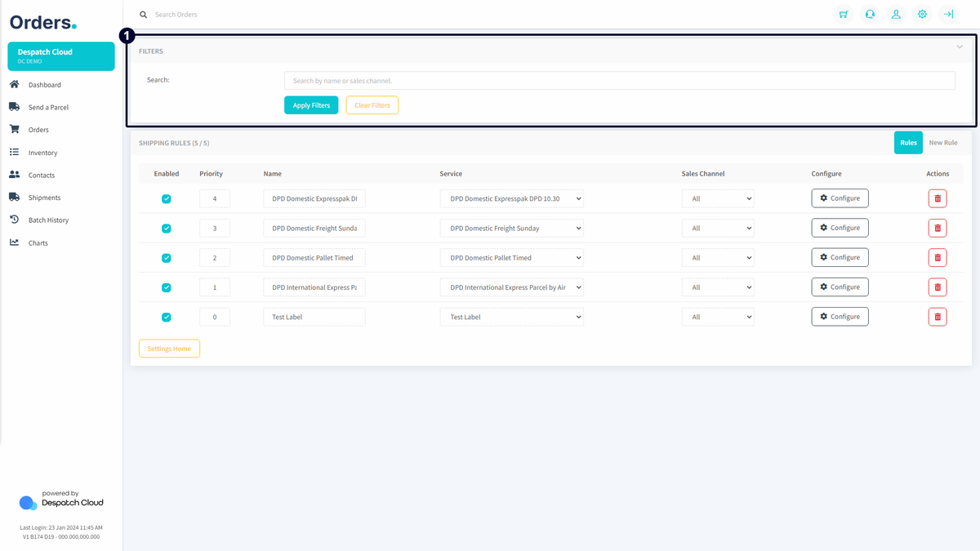The height and width of the screenshot is (551, 980).
Task: Delete the Test Label rule with trash icon
Action: [x=938, y=317]
